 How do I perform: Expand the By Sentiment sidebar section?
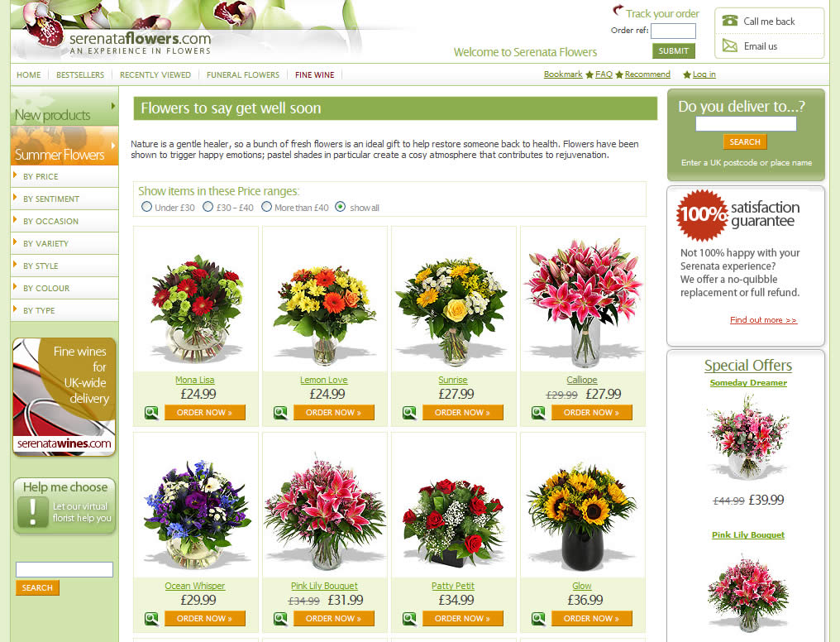click(64, 199)
